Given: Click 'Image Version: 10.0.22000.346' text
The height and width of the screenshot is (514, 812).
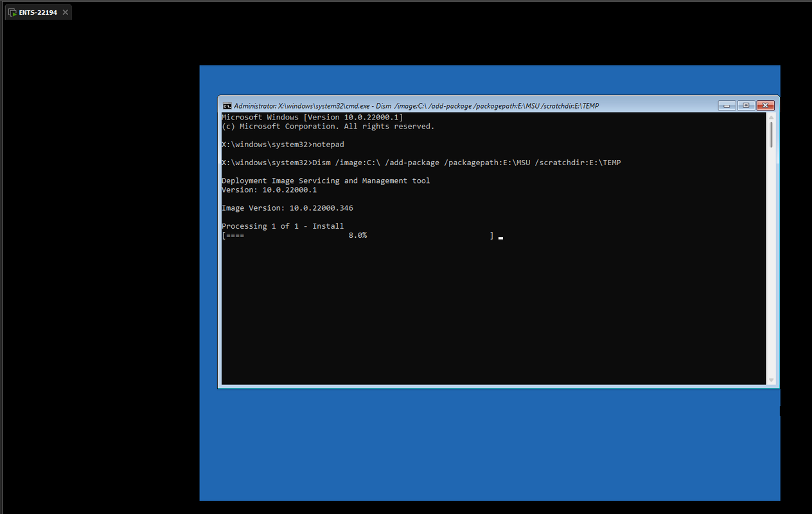Looking at the screenshot, I should pos(287,208).
